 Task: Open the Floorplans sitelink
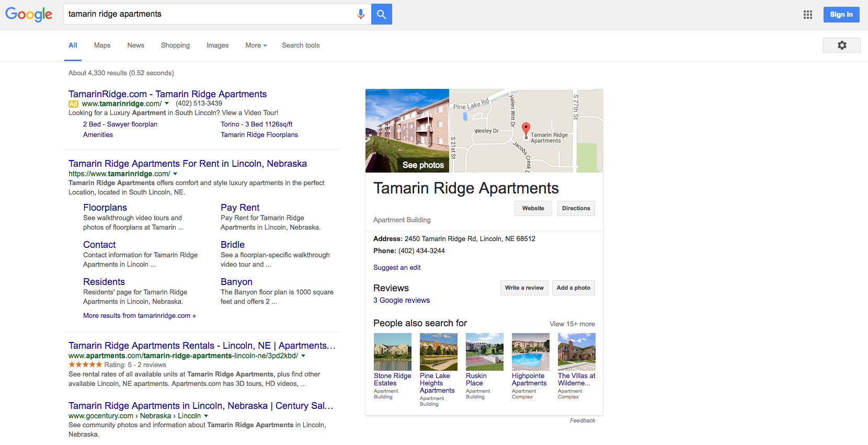105,208
